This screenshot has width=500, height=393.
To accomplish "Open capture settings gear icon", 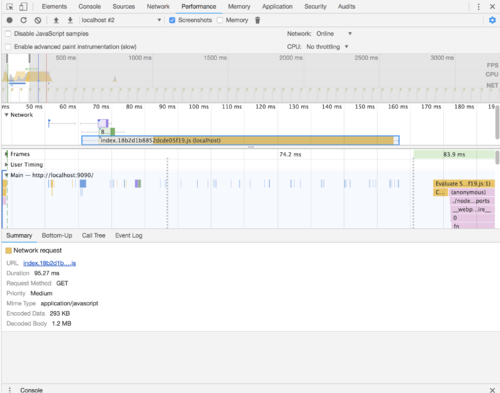I will pyautogui.click(x=492, y=20).
